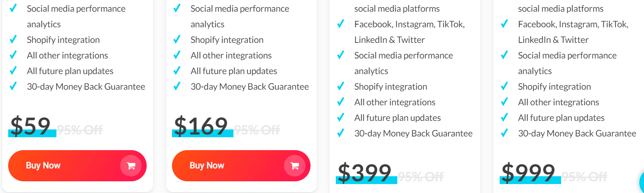
Task: Click All other integrations checkmark in $169 plan
Action: pyautogui.click(x=177, y=55)
